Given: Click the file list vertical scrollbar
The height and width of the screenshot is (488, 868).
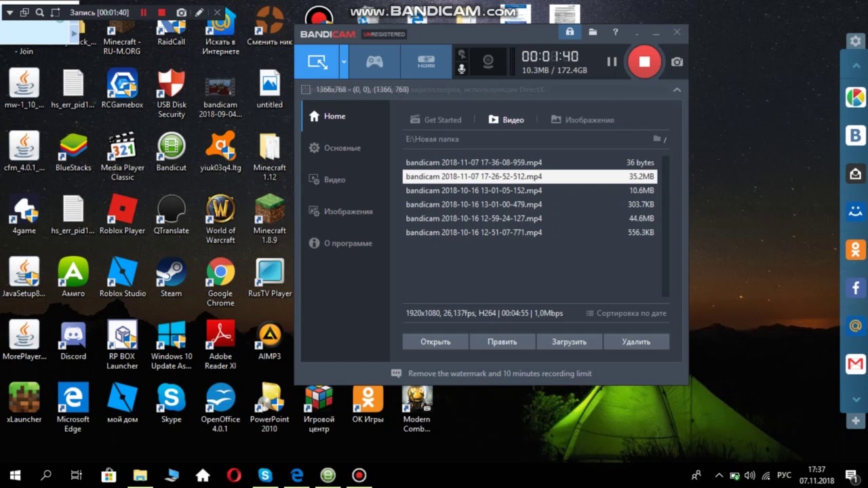Looking at the screenshot, I should point(665,226).
